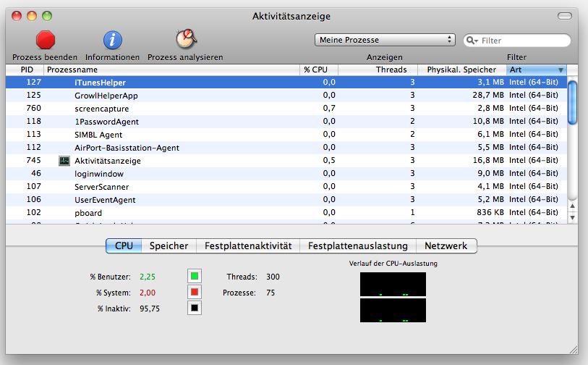This screenshot has height=365, width=588.
Task: Click the Art column sort arrow
Action: [561, 70]
